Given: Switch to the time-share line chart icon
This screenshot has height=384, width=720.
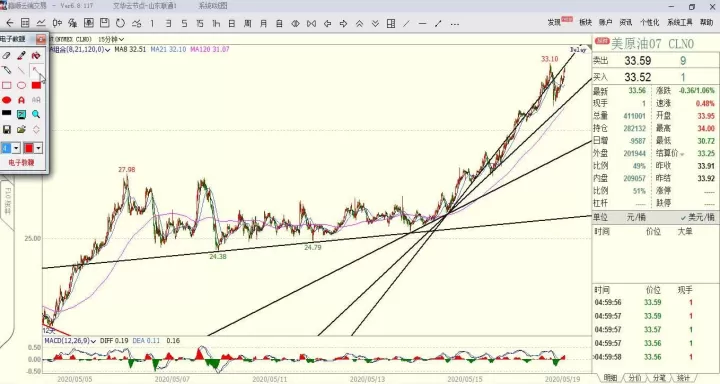Looking at the screenshot, I should coord(41,23).
